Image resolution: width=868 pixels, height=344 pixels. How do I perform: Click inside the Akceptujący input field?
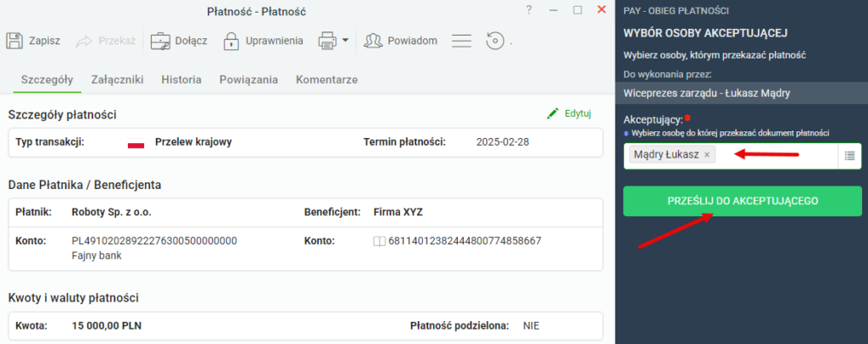[x=776, y=156]
